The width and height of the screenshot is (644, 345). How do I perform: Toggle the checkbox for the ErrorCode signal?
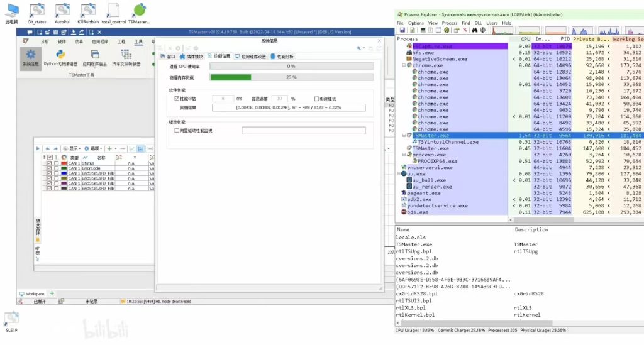coord(50,168)
